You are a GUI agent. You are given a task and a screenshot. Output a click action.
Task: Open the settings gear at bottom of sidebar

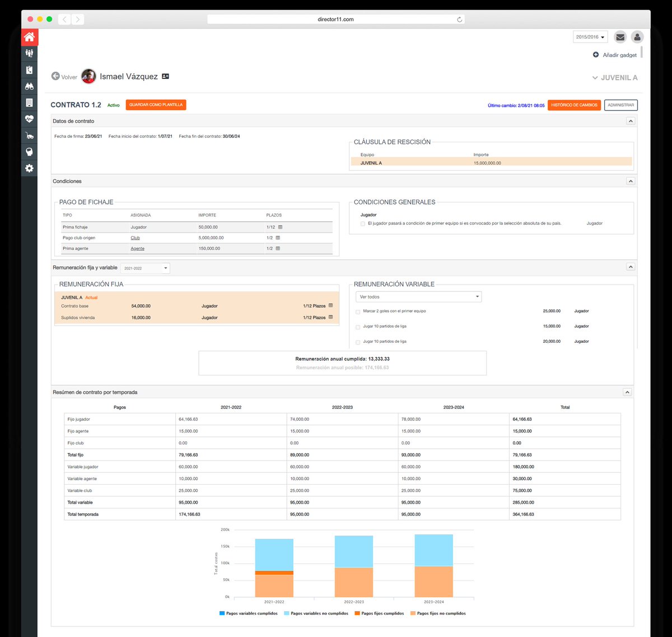tap(29, 168)
